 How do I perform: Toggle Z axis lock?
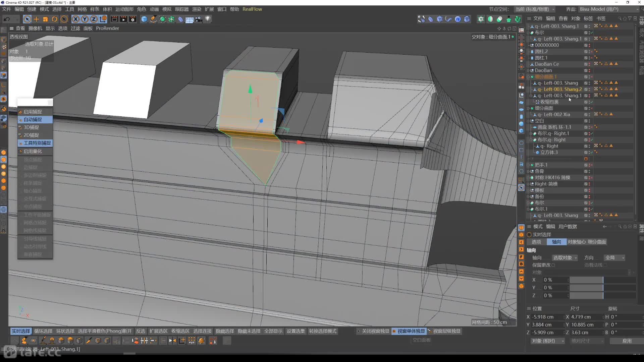click(94, 19)
